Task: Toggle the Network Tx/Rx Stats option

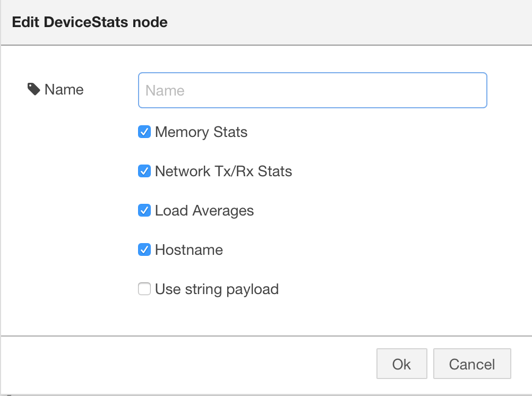Action: [144, 171]
